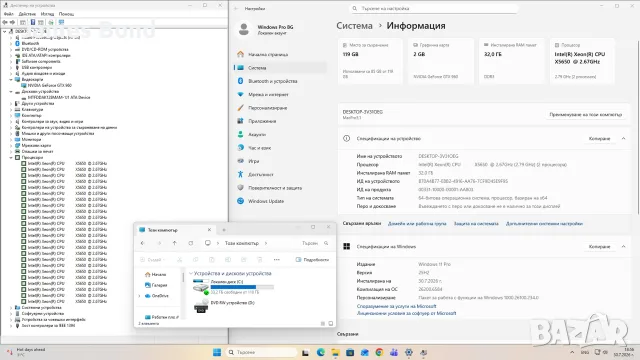Expand the Bluetooth node in Device Manager
The height and width of the screenshot is (360, 640).
(11, 43)
